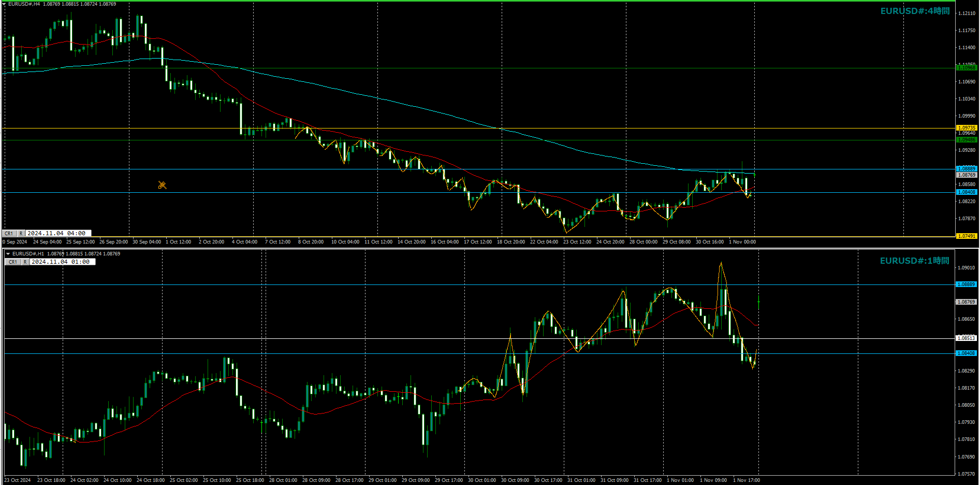The width and height of the screenshot is (980, 485).
Task: Click the 1.09010 price scale value on H1 chart
Action: point(967,268)
